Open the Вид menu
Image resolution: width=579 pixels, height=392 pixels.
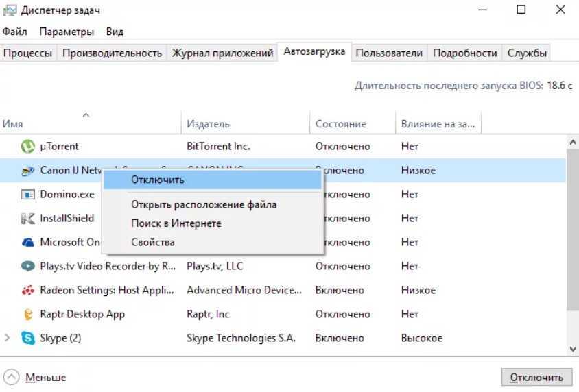coord(115,32)
